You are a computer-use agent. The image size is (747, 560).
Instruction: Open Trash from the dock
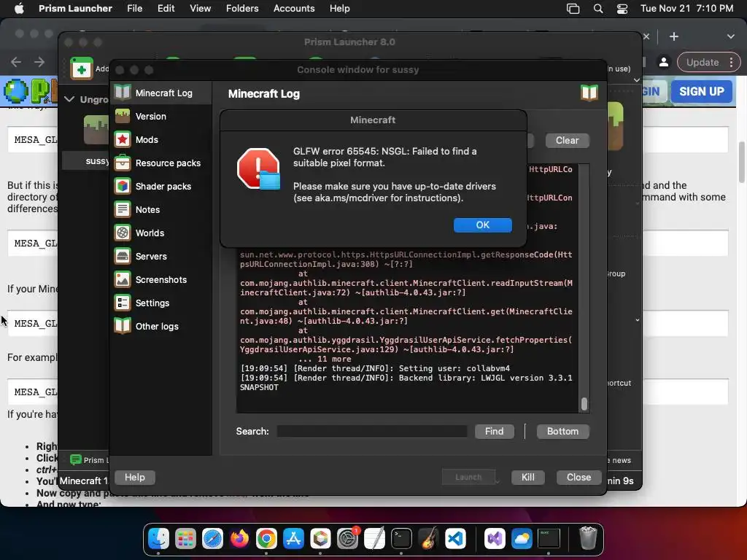click(588, 539)
